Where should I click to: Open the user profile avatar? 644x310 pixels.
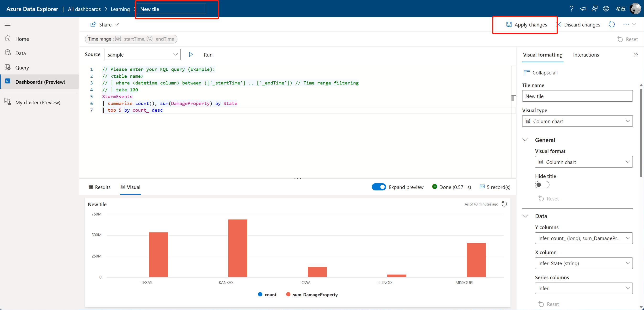click(635, 9)
